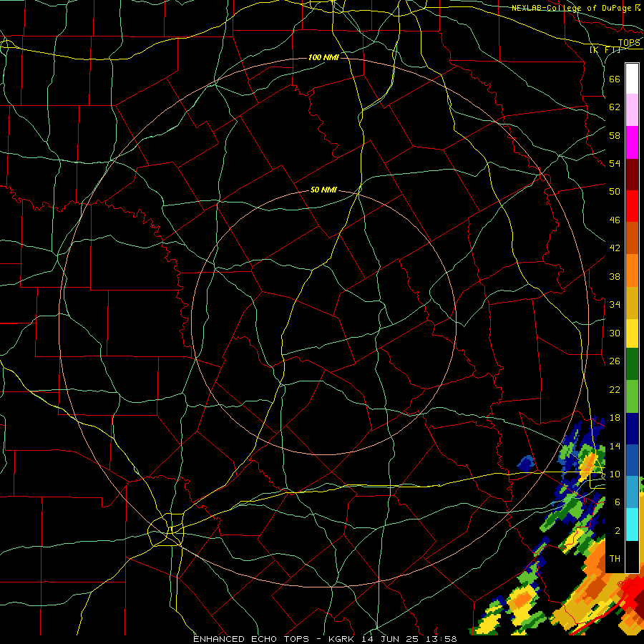The width and height of the screenshot is (644, 644).
Task: Click the light pink legend swatch
Action: [632, 109]
